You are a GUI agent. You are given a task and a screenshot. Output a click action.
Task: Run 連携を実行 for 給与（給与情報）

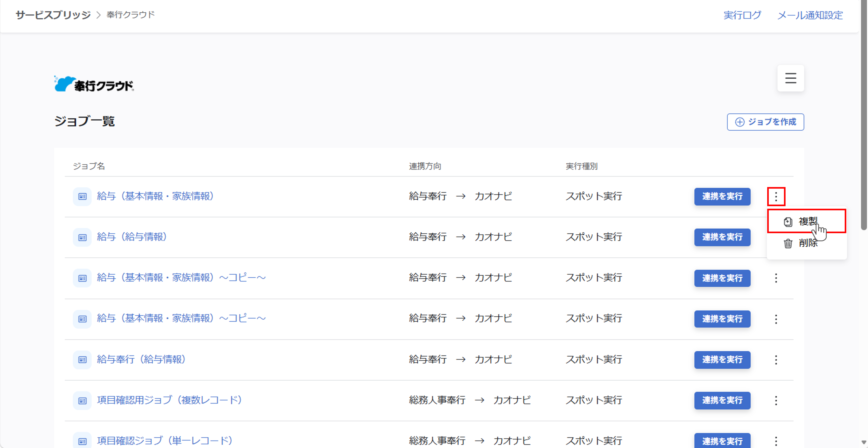pyautogui.click(x=722, y=237)
